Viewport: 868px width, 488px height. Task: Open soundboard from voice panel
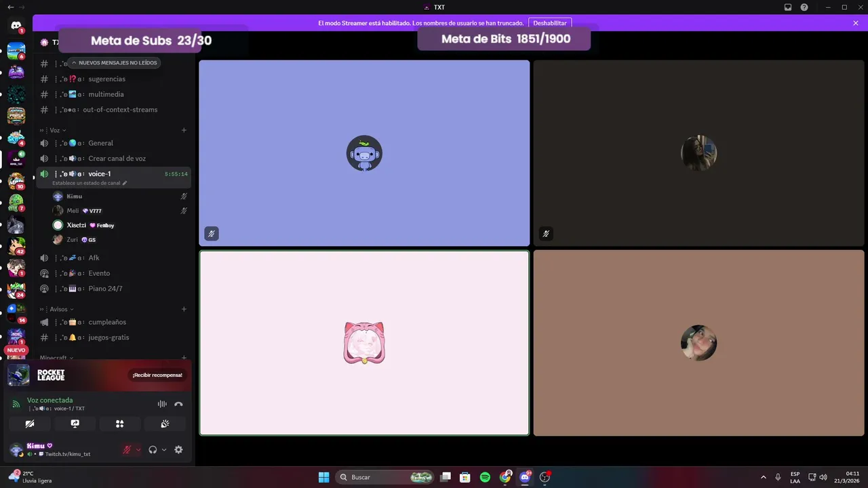165,424
